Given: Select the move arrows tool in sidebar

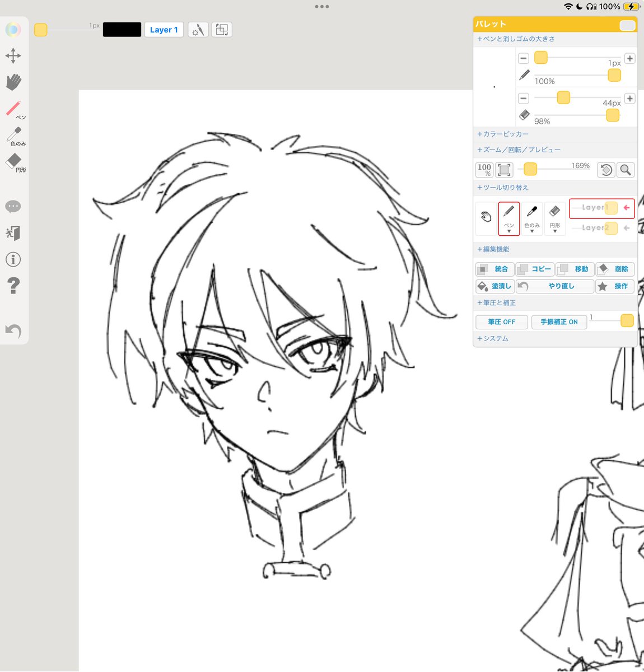Looking at the screenshot, I should tap(13, 55).
